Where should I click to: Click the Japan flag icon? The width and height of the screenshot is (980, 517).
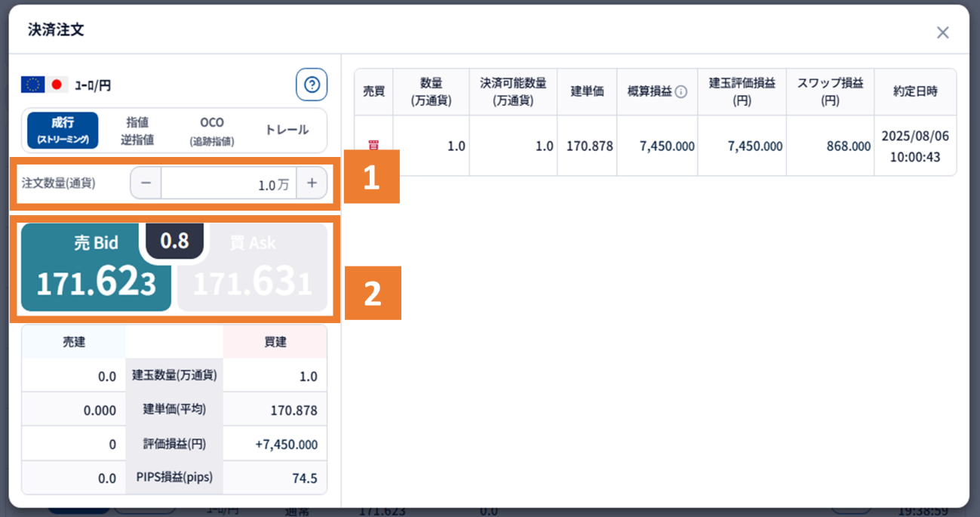click(x=57, y=85)
